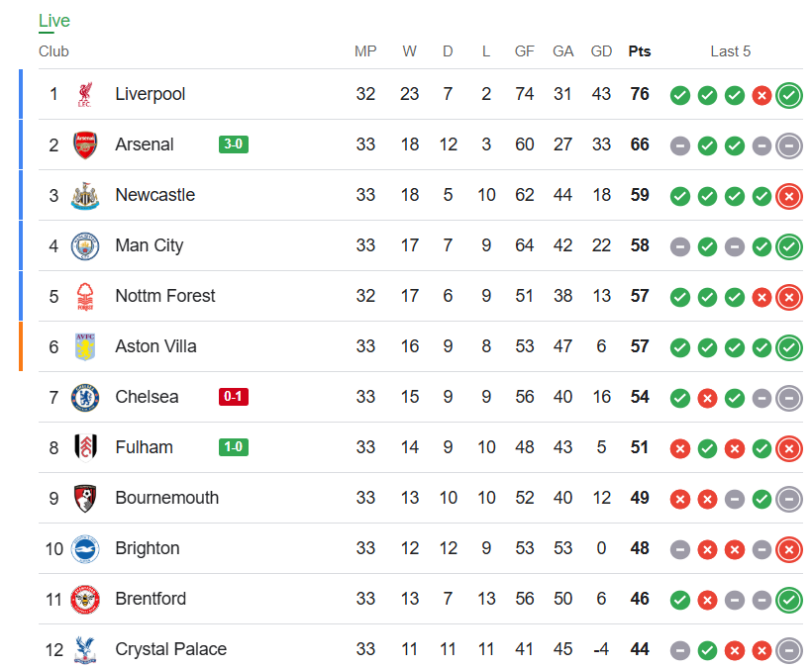Viewport: 812px width, 668px height.
Task: Click the Crystal Palace club crest
Action: tap(85, 650)
